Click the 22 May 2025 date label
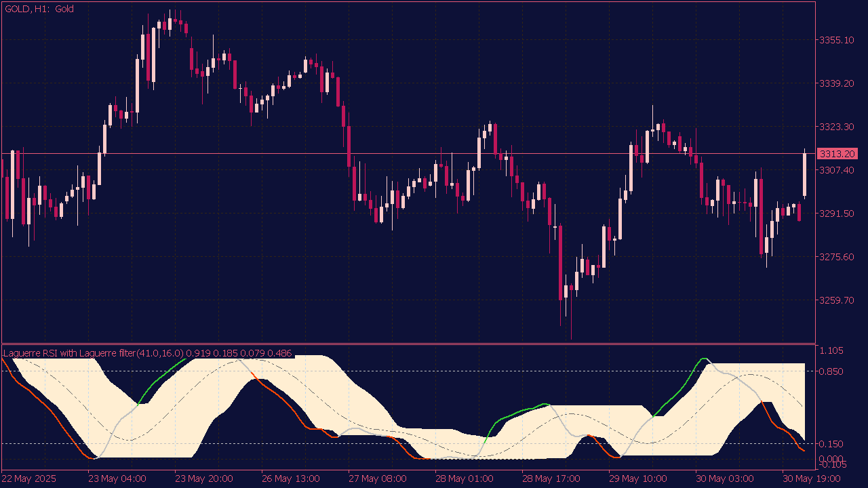This screenshot has width=868, height=488. click(x=30, y=479)
